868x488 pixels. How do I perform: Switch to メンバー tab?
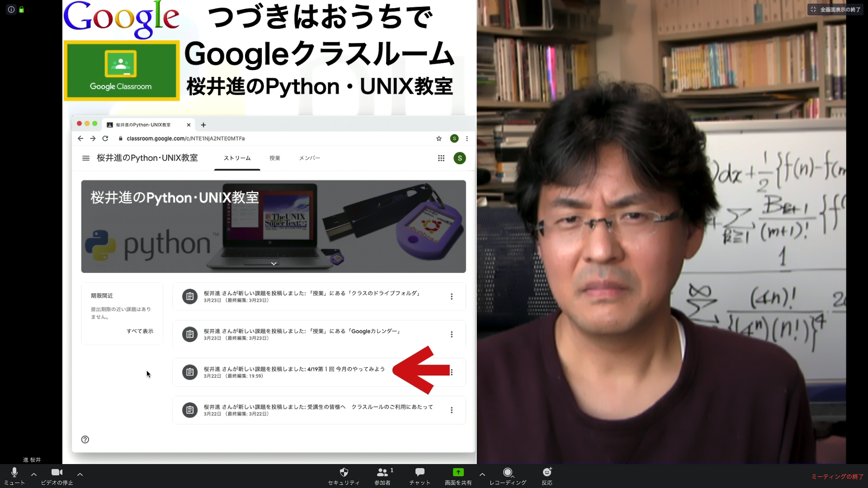click(x=310, y=158)
